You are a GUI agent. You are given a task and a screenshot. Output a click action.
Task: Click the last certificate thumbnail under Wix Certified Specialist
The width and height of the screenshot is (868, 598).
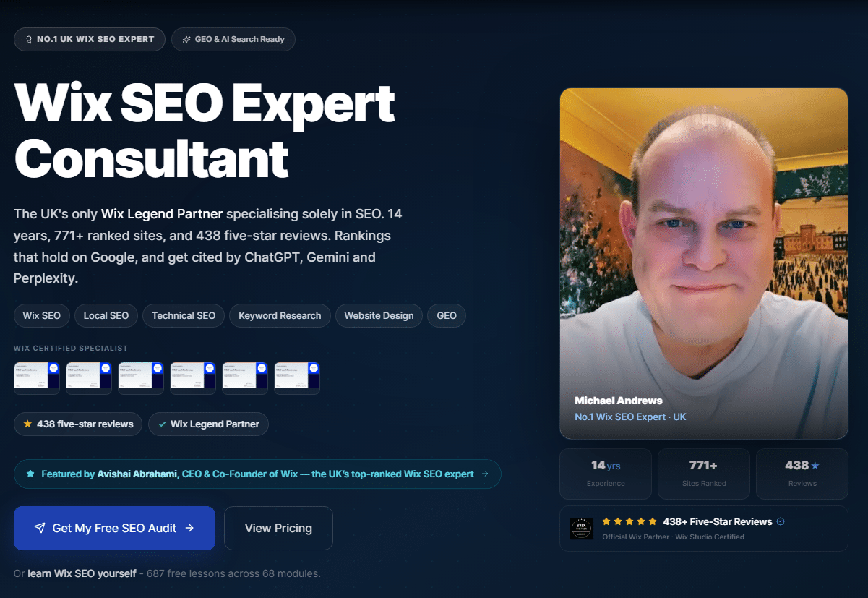(x=297, y=378)
